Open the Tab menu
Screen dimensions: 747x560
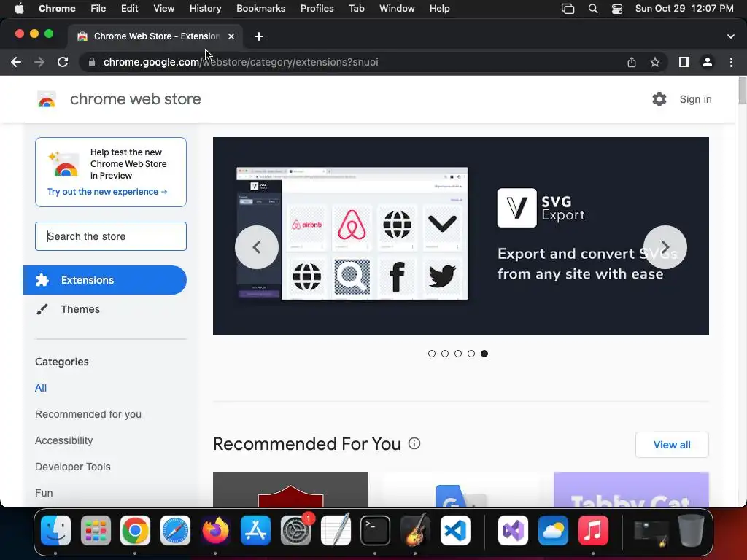point(356,8)
